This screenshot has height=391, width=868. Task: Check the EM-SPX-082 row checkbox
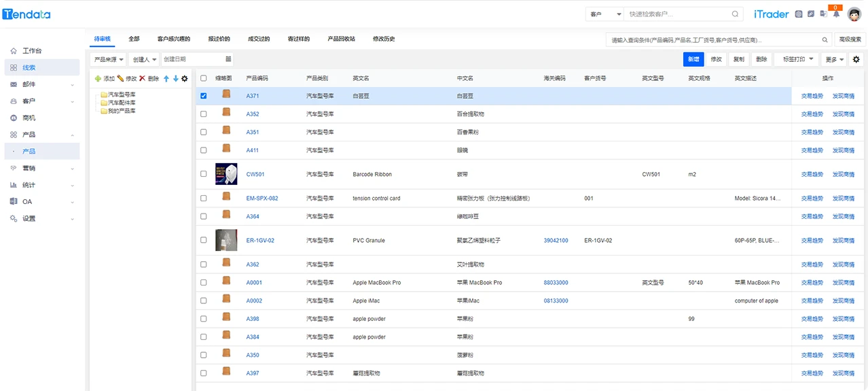click(x=204, y=199)
